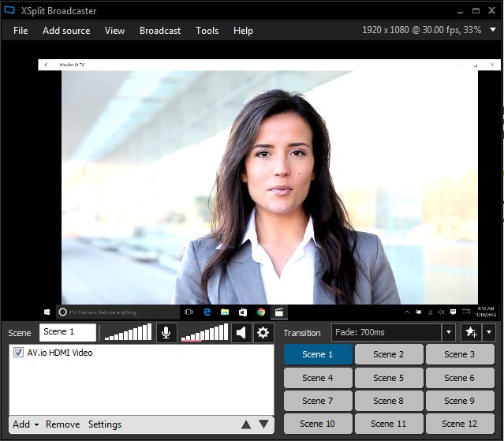Image resolution: width=504 pixels, height=441 pixels.
Task: Mute the microphone icon
Action: 166,333
